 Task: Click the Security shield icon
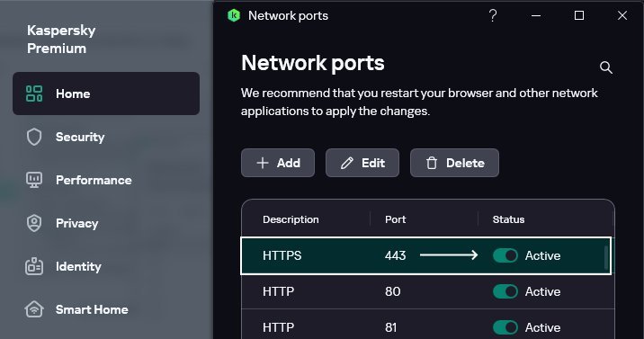(x=34, y=137)
